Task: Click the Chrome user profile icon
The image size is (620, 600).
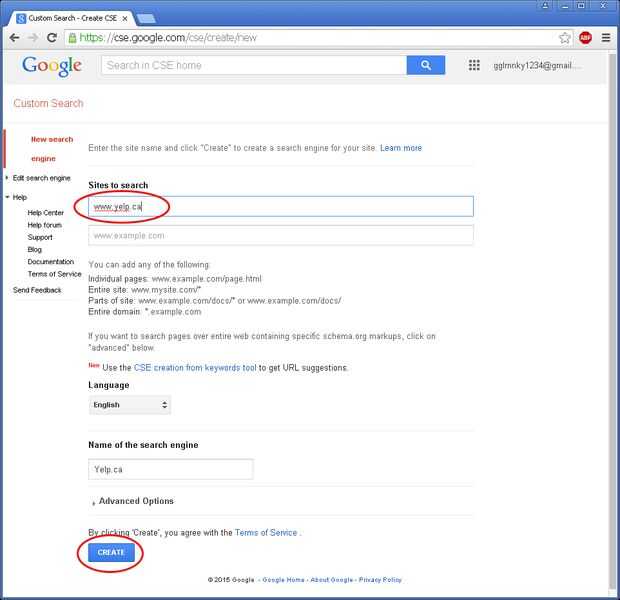Action: pos(545,6)
